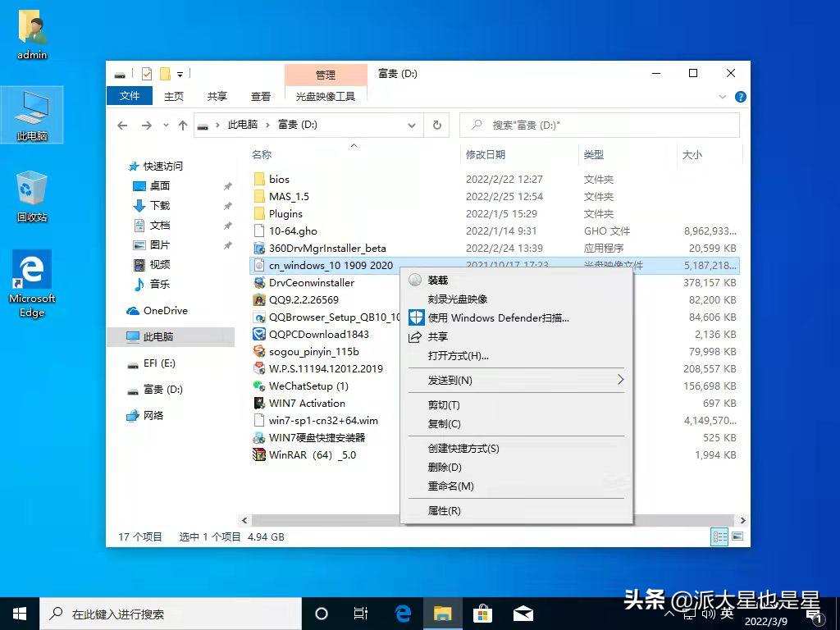The image size is (840, 630).
Task: Select 装载 from the context menu
Action: pos(436,280)
